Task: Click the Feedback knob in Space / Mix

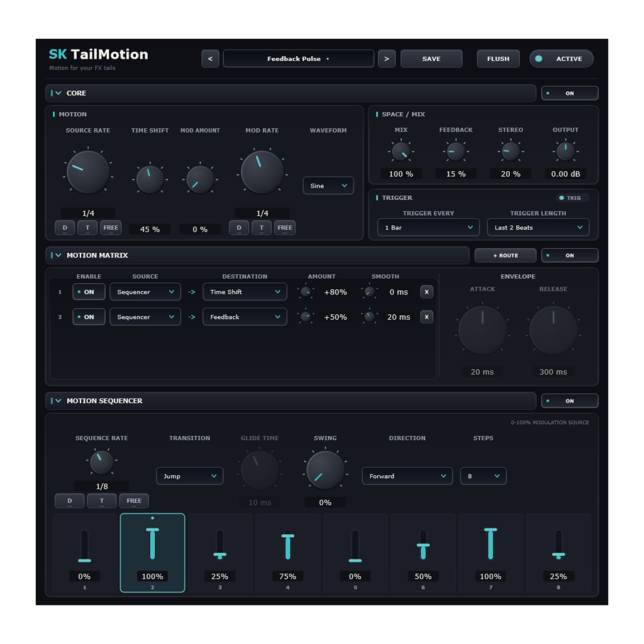Action: [456, 151]
